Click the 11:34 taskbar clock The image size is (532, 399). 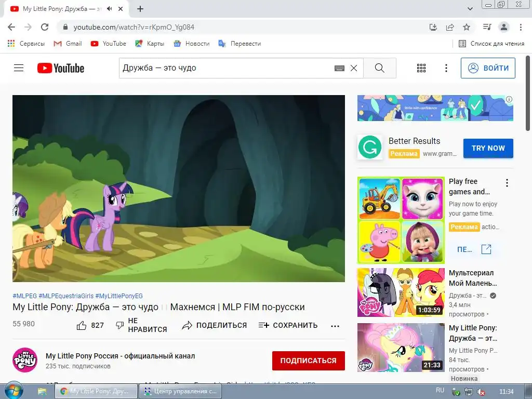[x=506, y=392]
